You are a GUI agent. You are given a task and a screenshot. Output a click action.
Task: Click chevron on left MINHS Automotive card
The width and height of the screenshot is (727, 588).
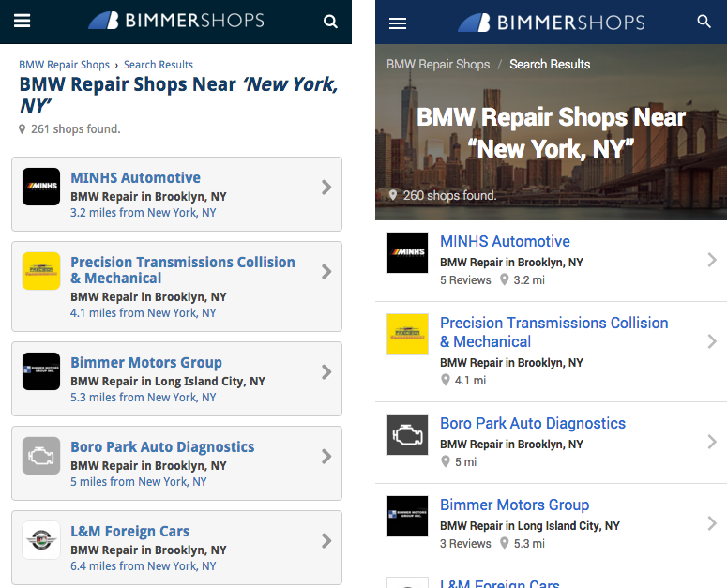[326, 188]
